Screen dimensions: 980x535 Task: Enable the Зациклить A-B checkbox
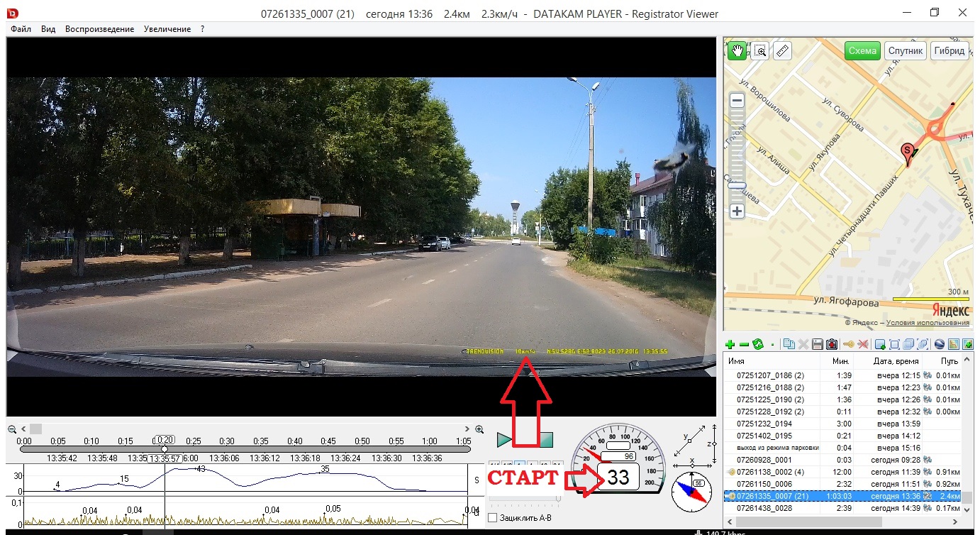coord(493,518)
